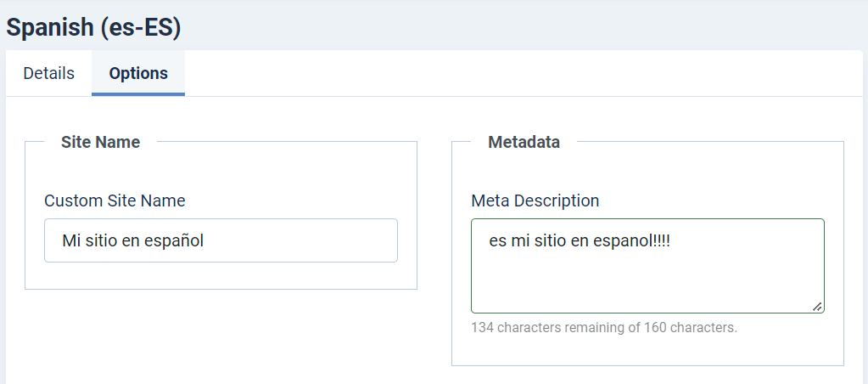This screenshot has width=868, height=384.
Task: Click the Spanish (es-ES) page heading
Action: click(x=93, y=28)
